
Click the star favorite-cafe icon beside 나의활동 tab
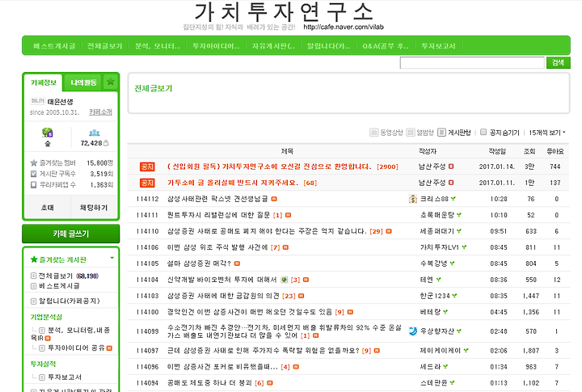[111, 82]
